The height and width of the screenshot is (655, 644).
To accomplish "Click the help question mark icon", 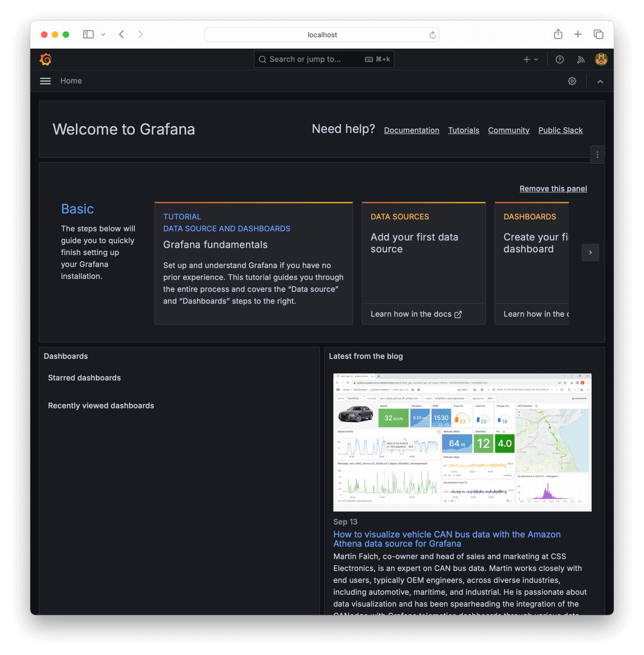I will [559, 59].
